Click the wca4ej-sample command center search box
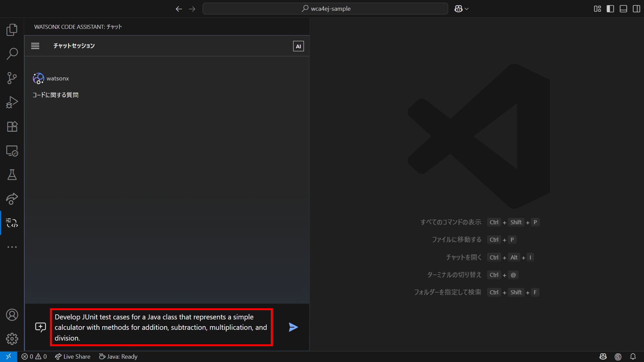Viewport: 644px width, 362px height. coord(325,9)
